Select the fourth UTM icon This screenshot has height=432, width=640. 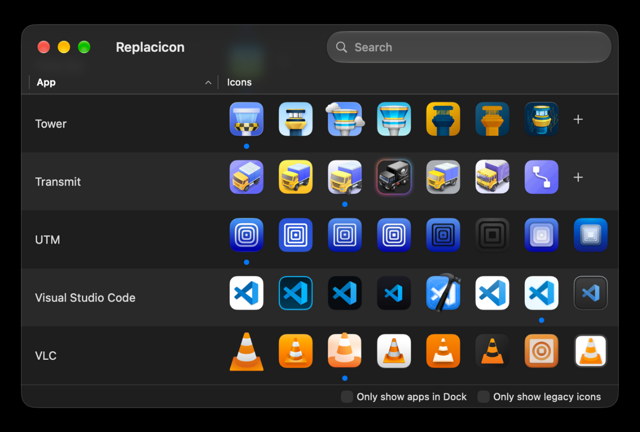click(394, 235)
